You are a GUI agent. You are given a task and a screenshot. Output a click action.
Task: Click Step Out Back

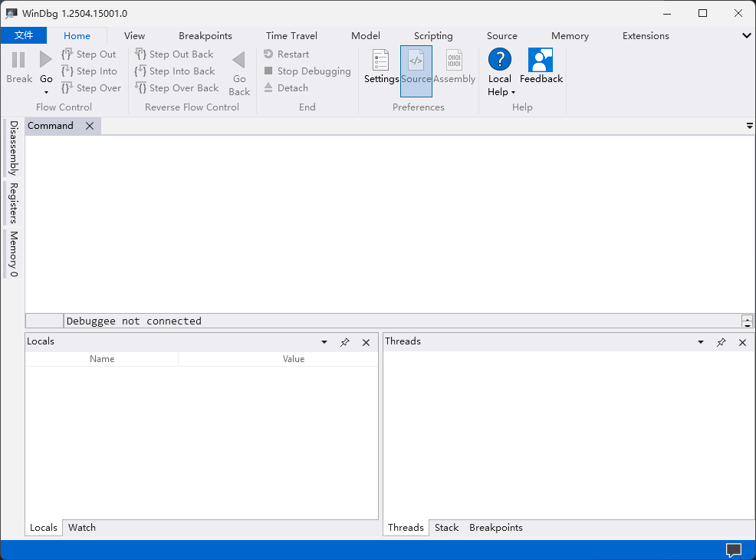coord(174,54)
